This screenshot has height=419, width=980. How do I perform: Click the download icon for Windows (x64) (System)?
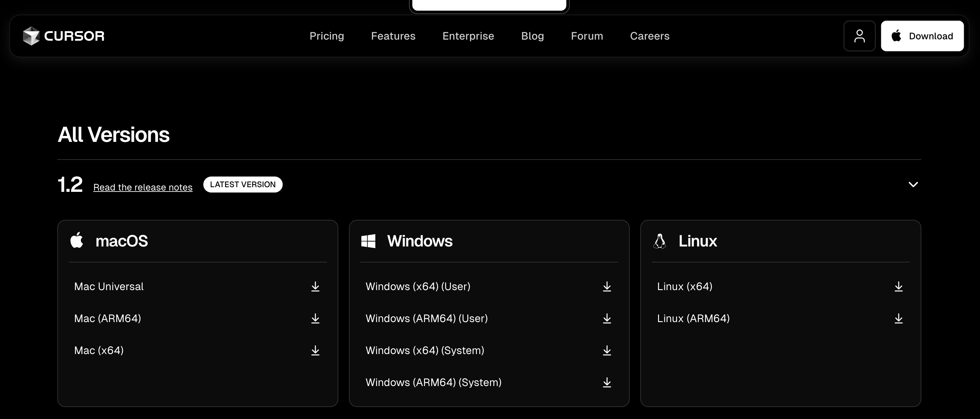click(607, 351)
